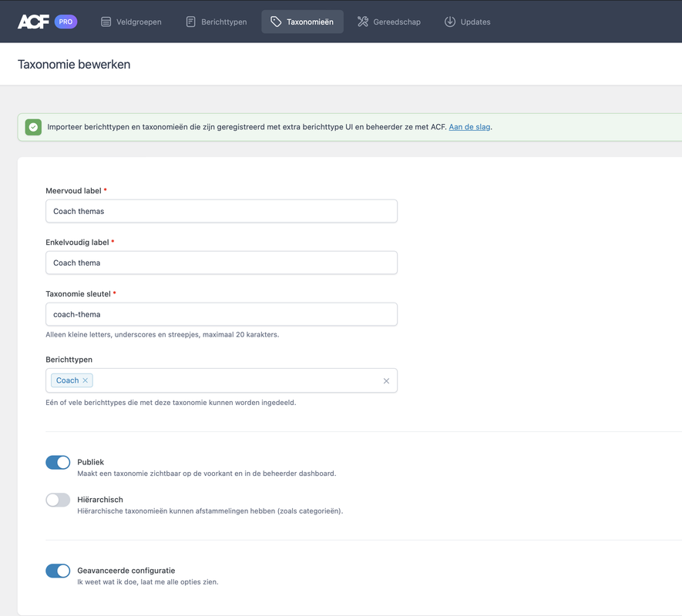Click the Berichttypen document icon
The image size is (682, 616).
pyautogui.click(x=190, y=22)
